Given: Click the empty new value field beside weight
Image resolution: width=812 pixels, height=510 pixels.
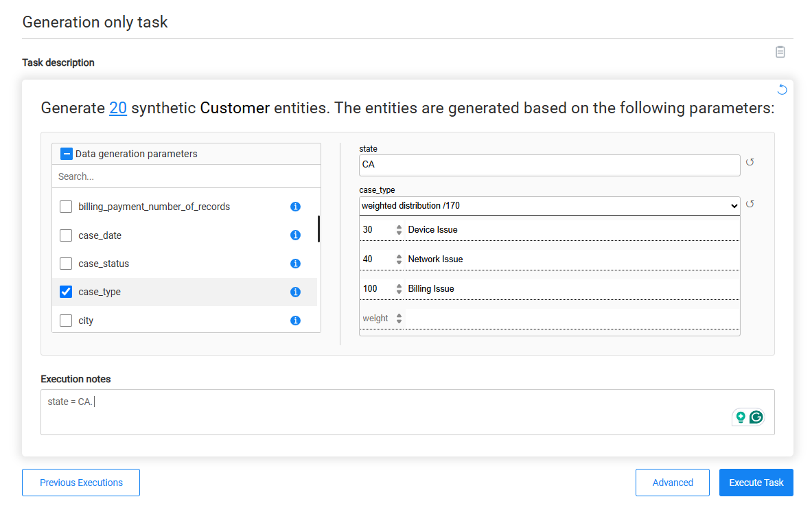Looking at the screenshot, I should 572,318.
